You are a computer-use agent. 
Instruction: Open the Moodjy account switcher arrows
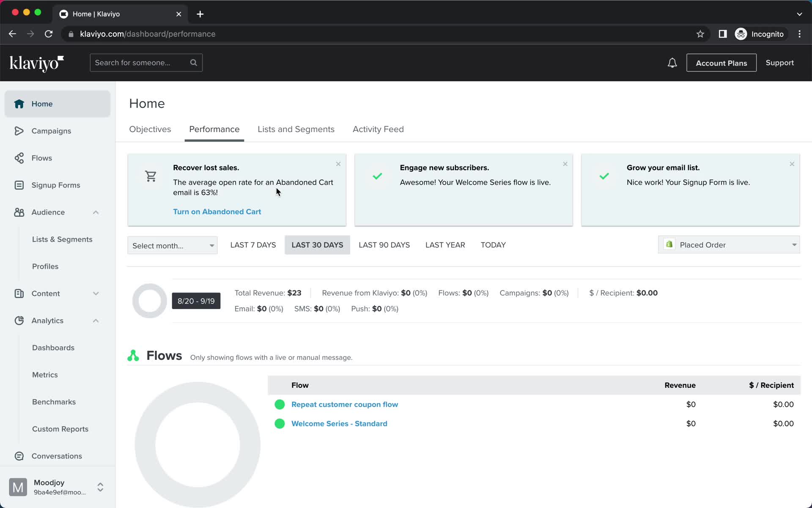pyautogui.click(x=100, y=487)
